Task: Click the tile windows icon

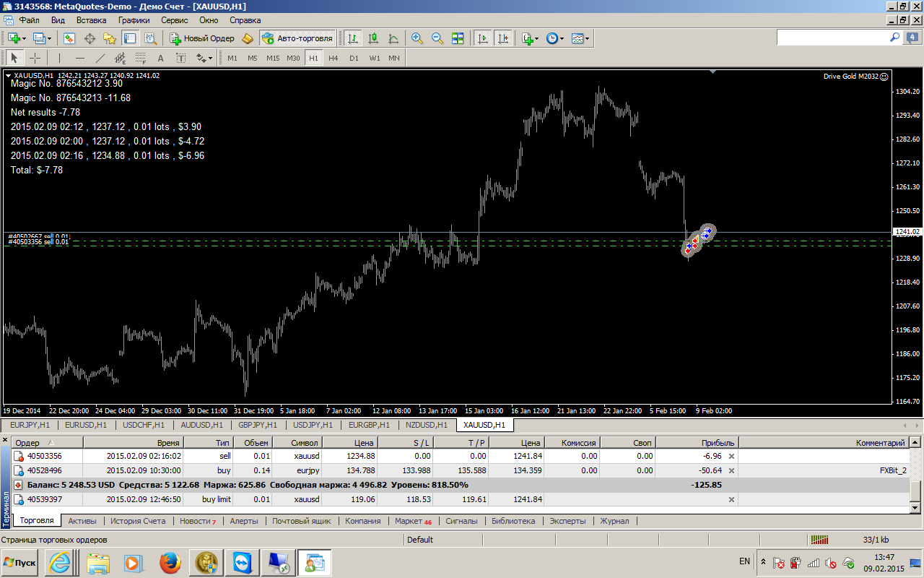Action: 458,38
